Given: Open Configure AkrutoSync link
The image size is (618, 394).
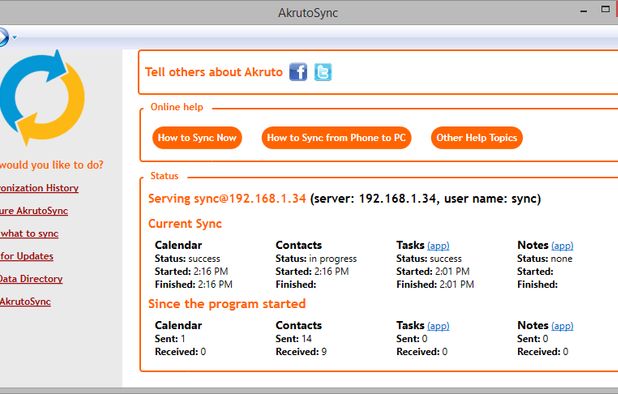Looking at the screenshot, I should point(34,211).
